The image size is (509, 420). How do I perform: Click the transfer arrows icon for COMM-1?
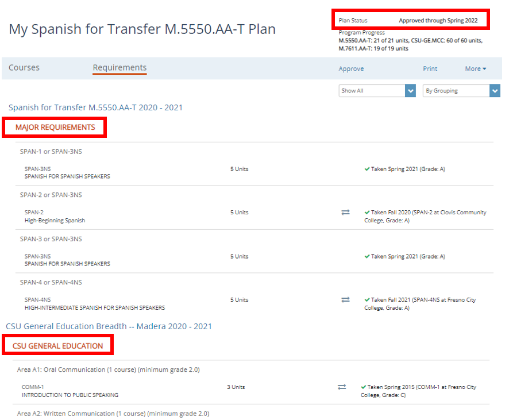[342, 387]
